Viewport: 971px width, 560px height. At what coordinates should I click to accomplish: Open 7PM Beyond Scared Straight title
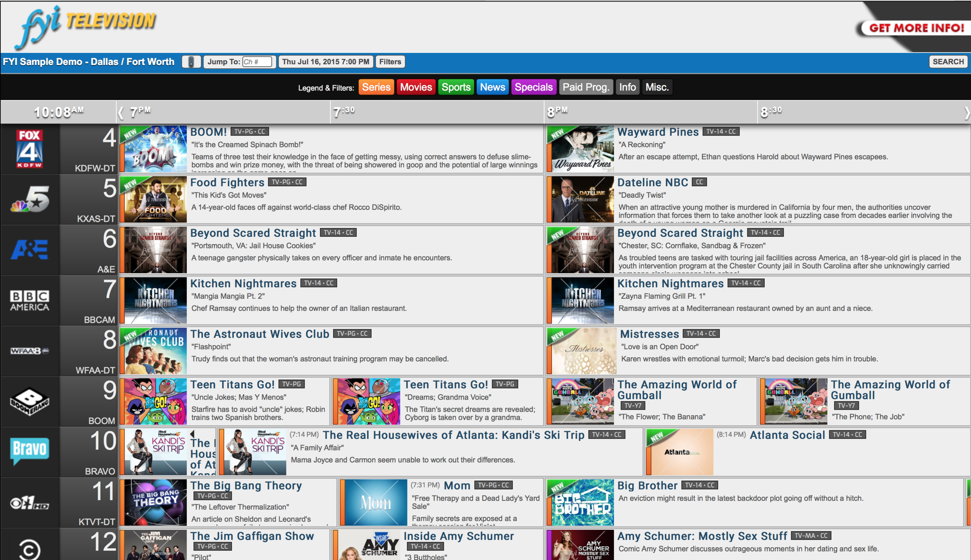click(253, 233)
